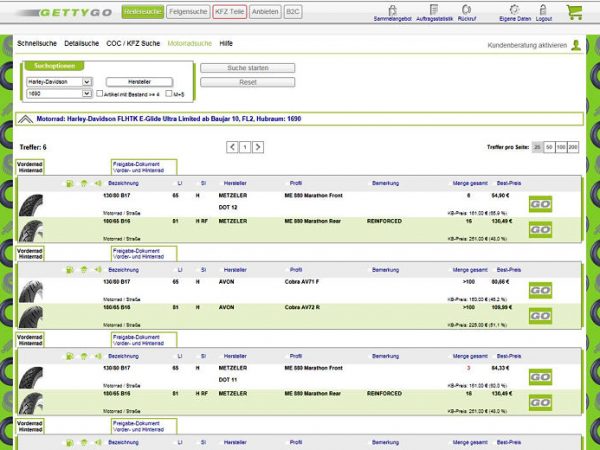This screenshot has height=450, width=600.
Task: Click noise speaker icon in first table header
Action: [98, 183]
